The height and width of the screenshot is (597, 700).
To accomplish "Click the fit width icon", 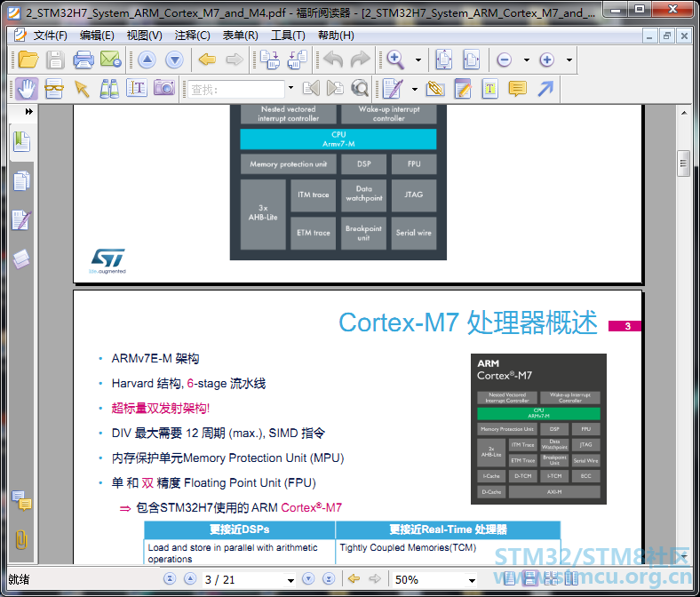I will click(472, 60).
